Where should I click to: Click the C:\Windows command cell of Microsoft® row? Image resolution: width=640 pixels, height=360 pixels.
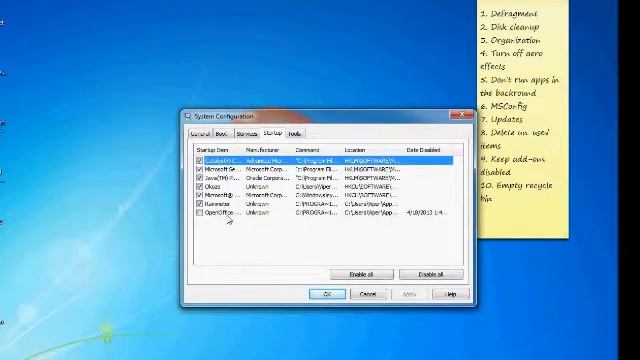[x=317, y=195]
